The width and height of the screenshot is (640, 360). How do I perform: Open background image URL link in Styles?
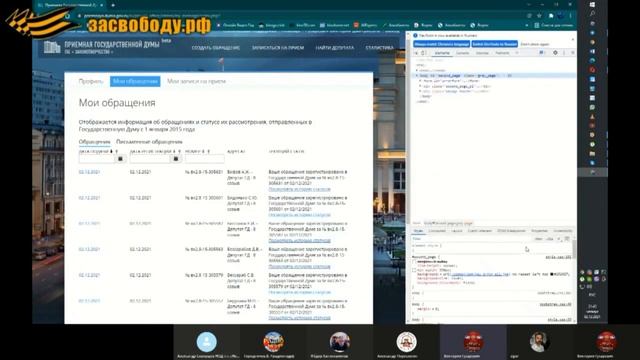coord(481,274)
